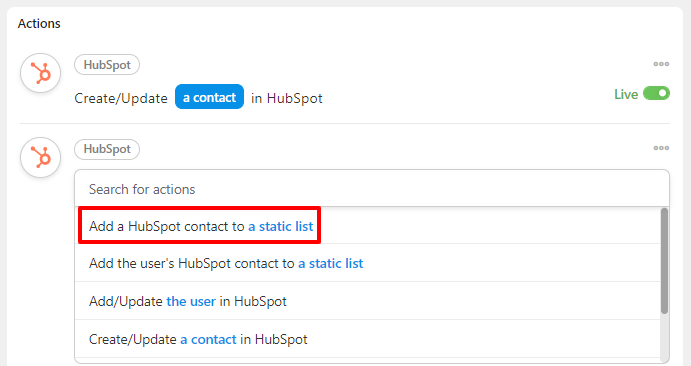
Task: Click the green Live status label
Action: (x=626, y=94)
